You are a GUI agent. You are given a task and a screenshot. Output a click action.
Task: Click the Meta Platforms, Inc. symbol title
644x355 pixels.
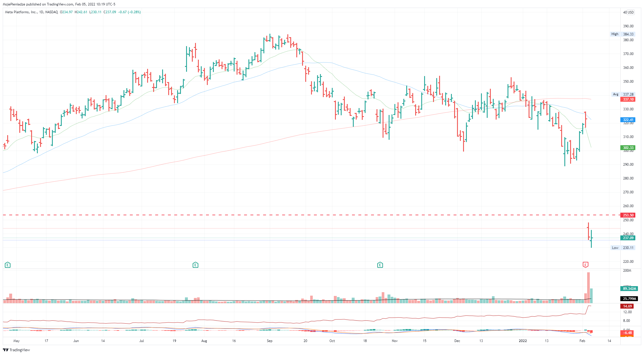21,12
